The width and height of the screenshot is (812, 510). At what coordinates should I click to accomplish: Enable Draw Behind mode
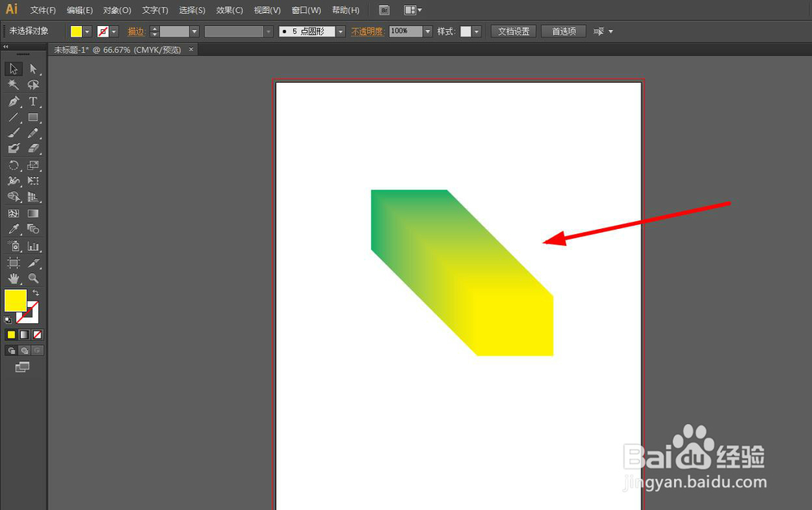point(24,351)
